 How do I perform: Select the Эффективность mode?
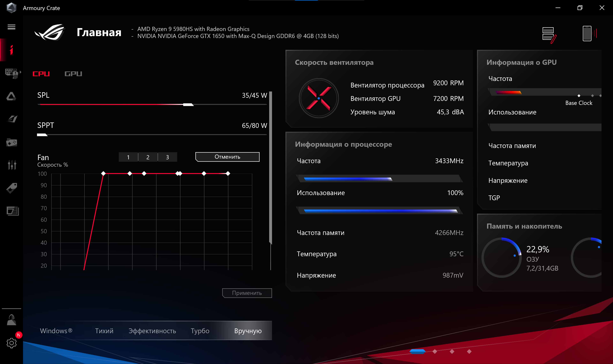(152, 331)
